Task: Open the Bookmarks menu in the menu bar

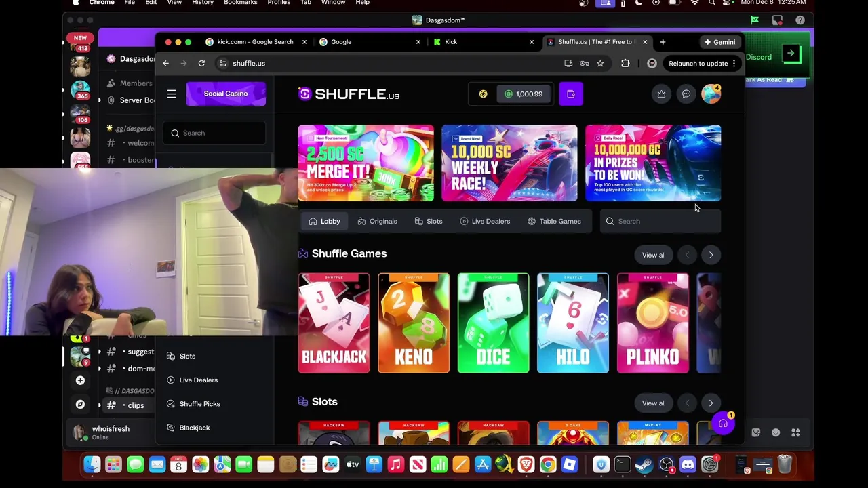Action: click(241, 3)
